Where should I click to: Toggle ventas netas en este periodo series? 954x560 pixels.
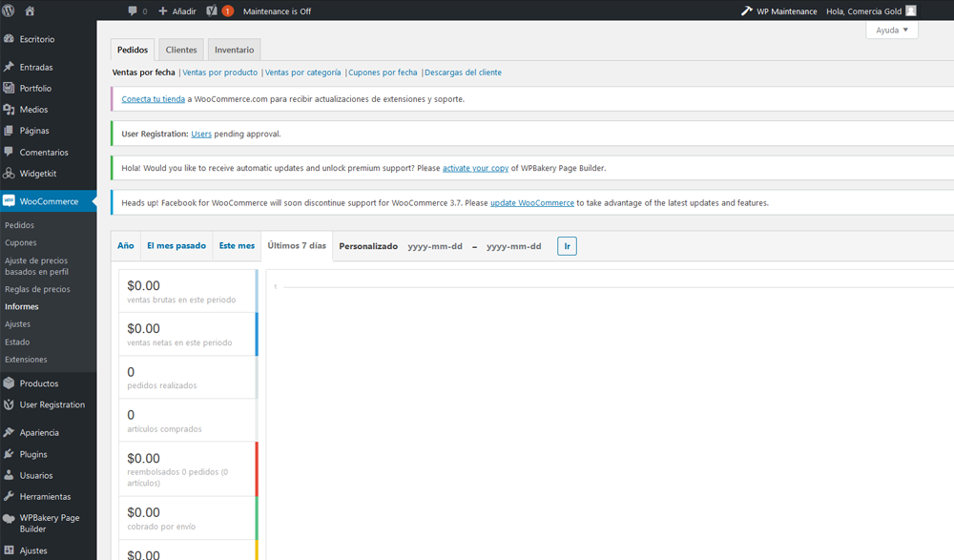click(x=189, y=334)
